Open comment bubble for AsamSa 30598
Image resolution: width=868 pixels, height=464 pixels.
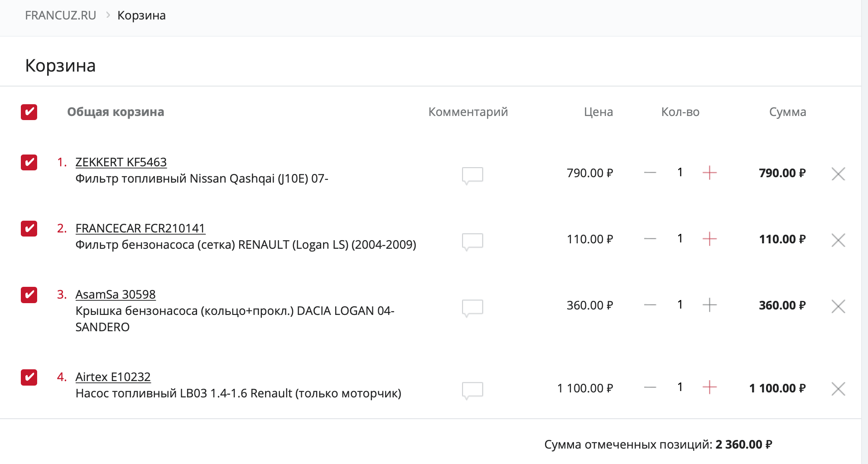tap(473, 307)
